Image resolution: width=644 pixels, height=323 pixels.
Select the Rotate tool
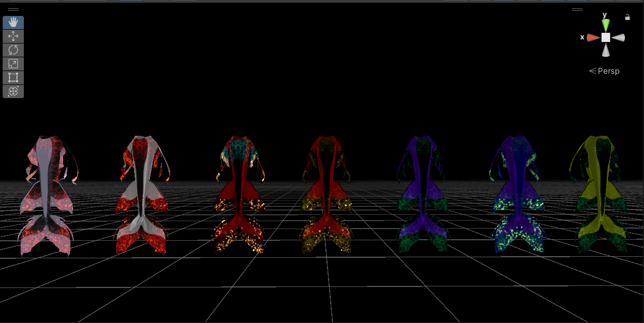(x=13, y=50)
